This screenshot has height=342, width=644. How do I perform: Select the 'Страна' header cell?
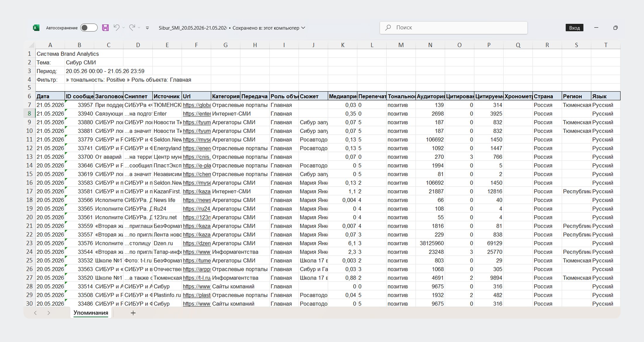(547, 96)
